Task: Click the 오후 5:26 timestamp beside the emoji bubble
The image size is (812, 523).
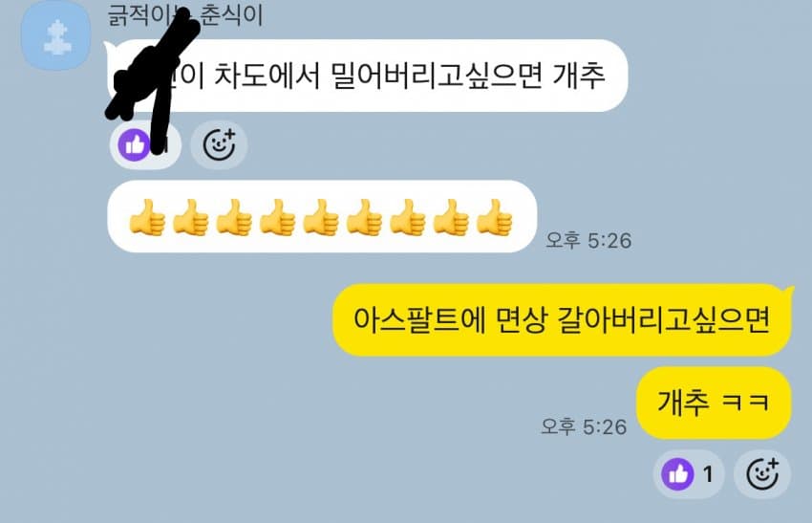Action: [588, 241]
